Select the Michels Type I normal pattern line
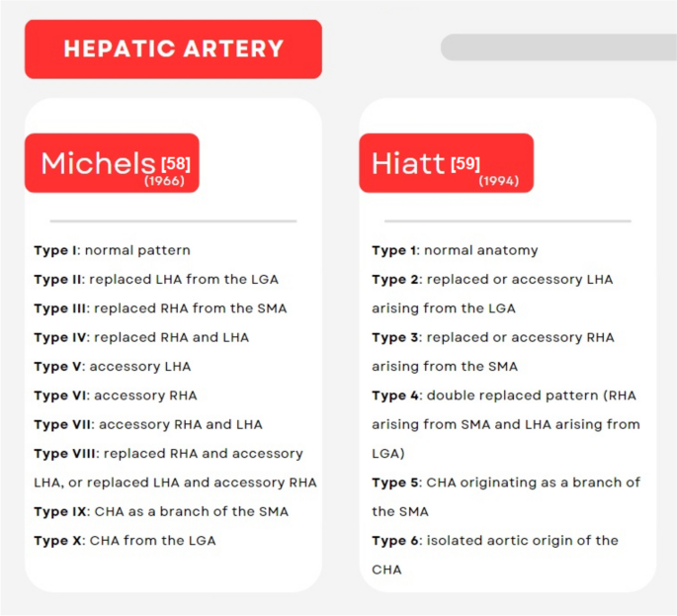 tap(112, 250)
